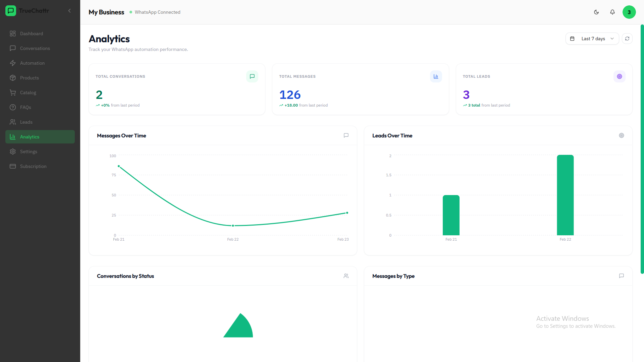Viewport: 644px width, 362px height.
Task: Toggle dark mode using the moon icon
Action: [x=596, y=12]
